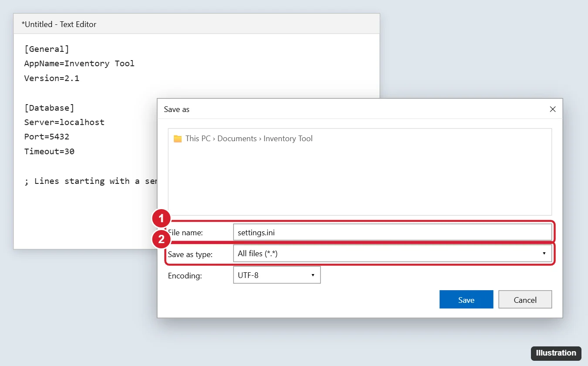Click the comment line starting with semicolon

point(91,181)
